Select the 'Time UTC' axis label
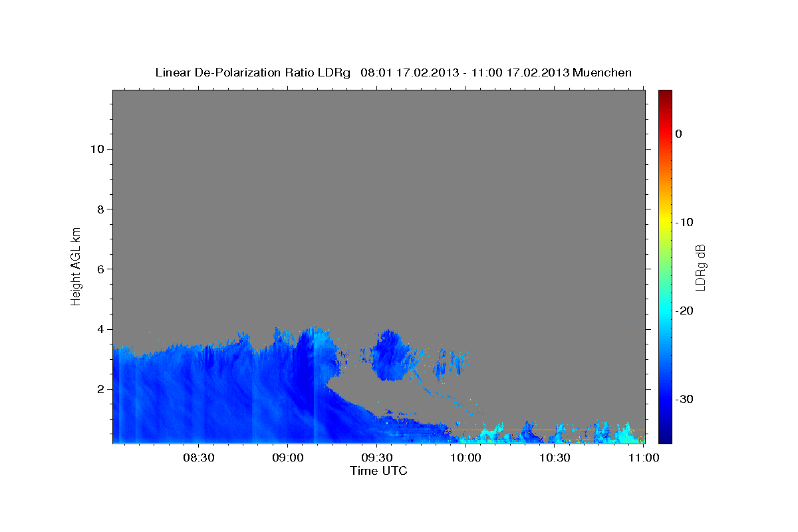This screenshot has width=798, height=532. (378, 471)
